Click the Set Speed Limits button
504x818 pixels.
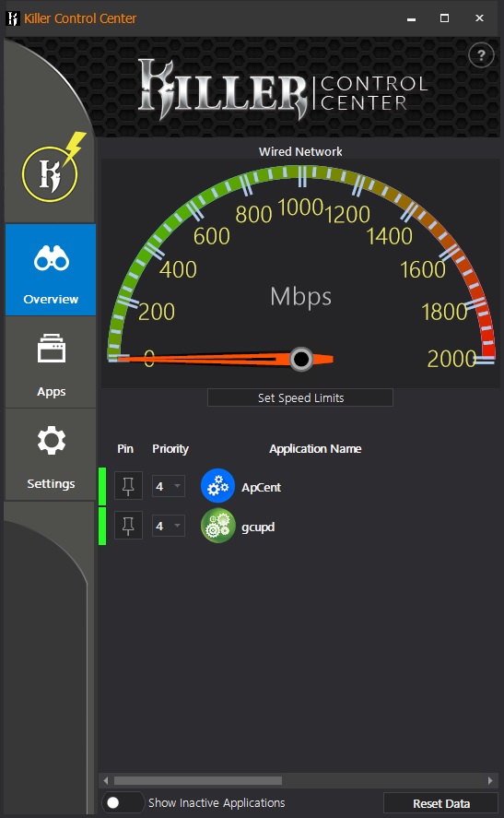tap(300, 397)
